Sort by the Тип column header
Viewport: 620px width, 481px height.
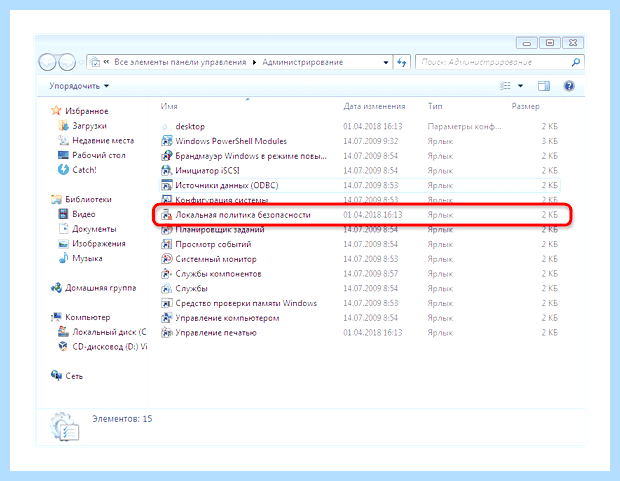coord(435,106)
